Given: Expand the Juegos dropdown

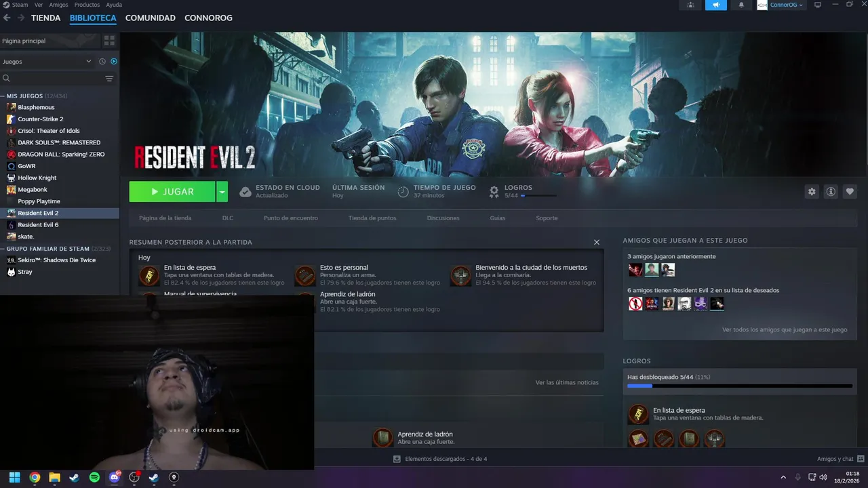Looking at the screenshot, I should click(x=47, y=62).
